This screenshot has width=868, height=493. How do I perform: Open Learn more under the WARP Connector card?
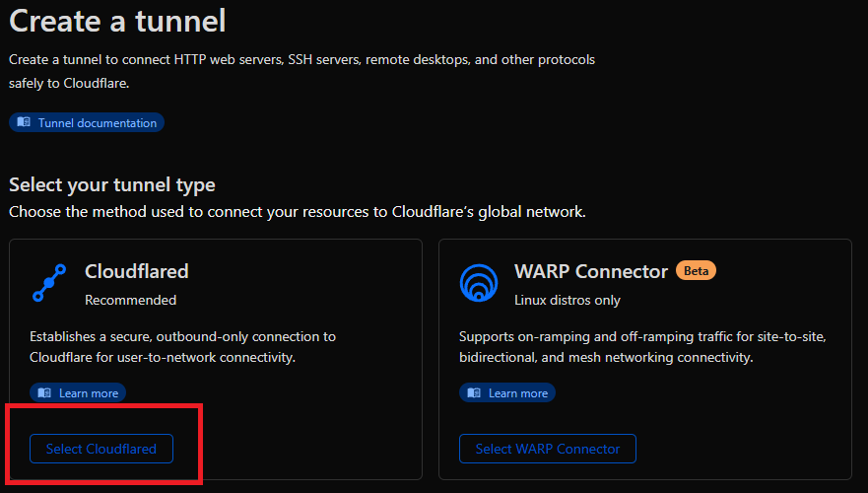pos(517,393)
